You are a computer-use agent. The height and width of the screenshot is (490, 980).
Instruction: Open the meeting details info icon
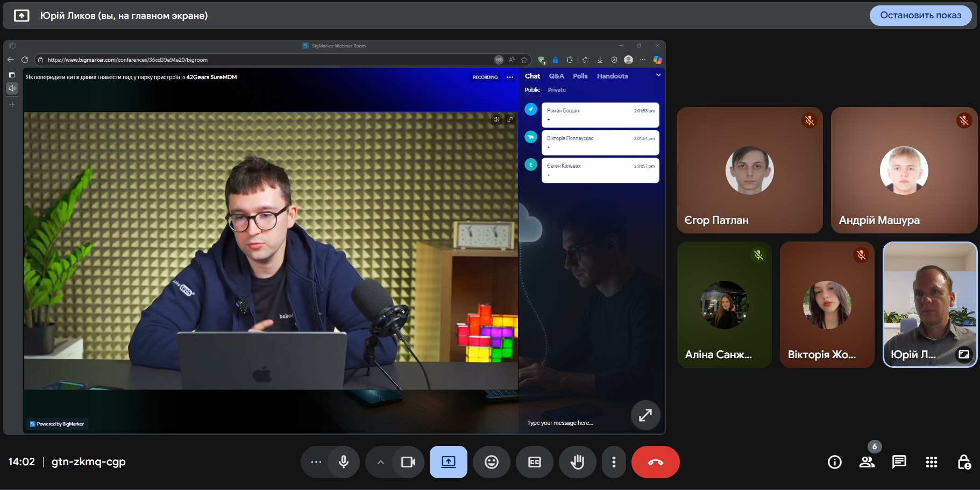(834, 462)
